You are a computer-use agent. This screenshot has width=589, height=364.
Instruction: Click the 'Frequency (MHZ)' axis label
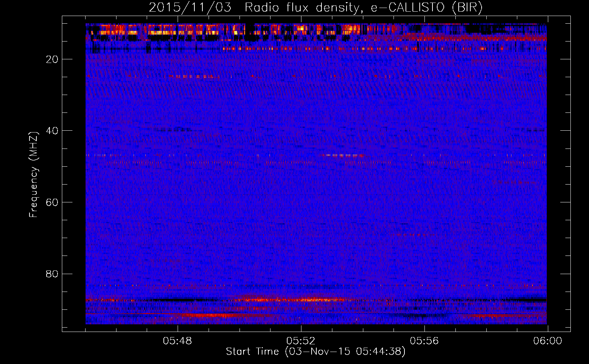33,175
